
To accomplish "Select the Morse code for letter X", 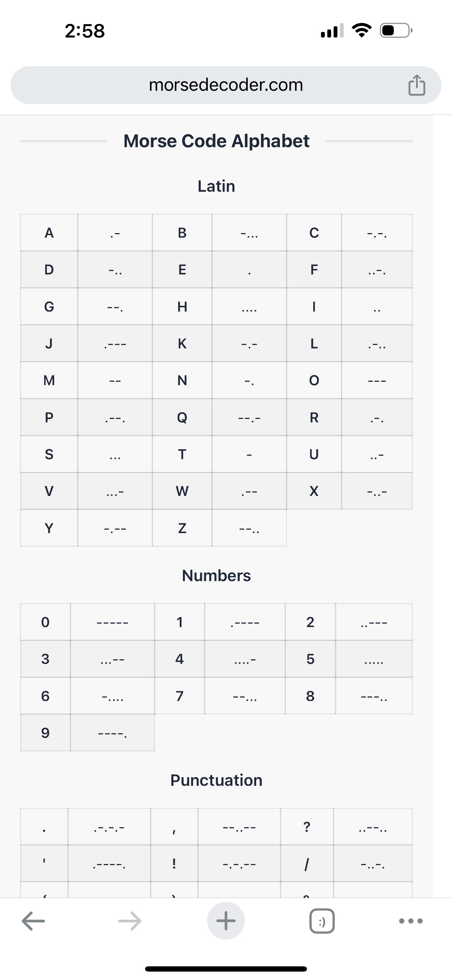I will tap(377, 491).
